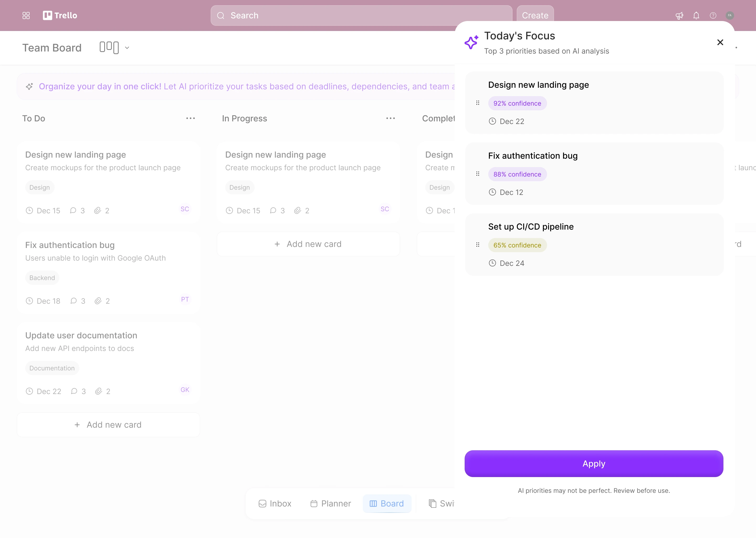Apply the AI priorities
The image size is (756, 538).
594,464
